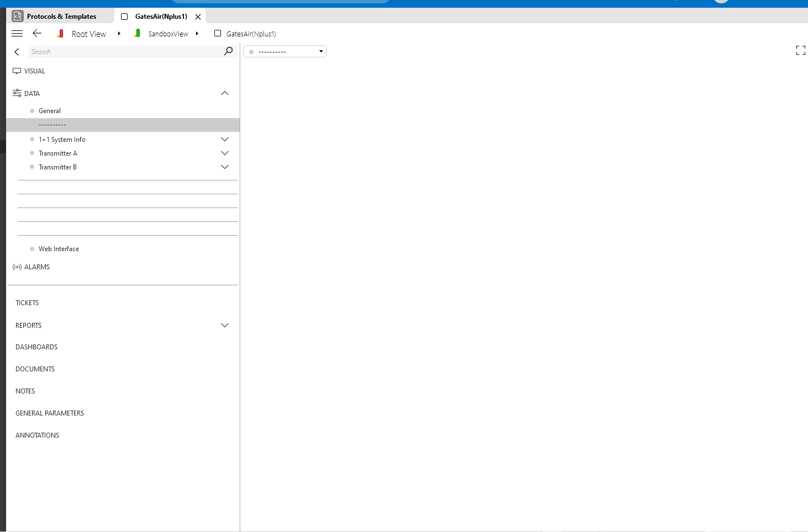Open the page selector dropdown
Image resolution: width=808 pixels, height=532 pixels.
[x=285, y=51]
